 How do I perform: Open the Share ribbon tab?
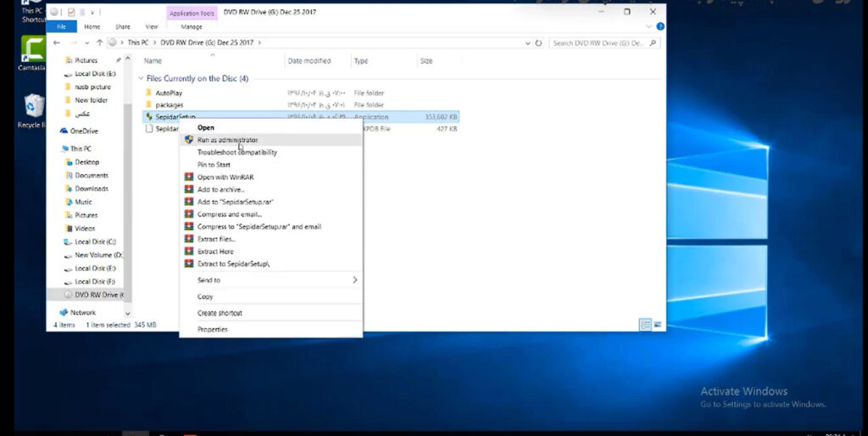coord(122,26)
